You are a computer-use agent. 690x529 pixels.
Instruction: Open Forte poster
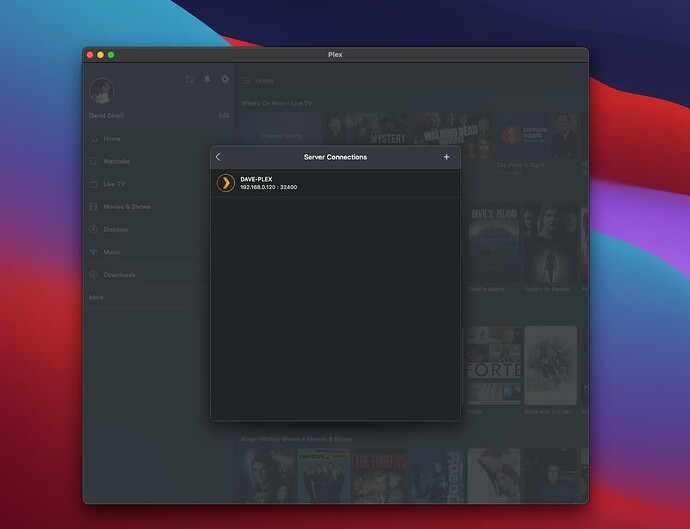494,365
